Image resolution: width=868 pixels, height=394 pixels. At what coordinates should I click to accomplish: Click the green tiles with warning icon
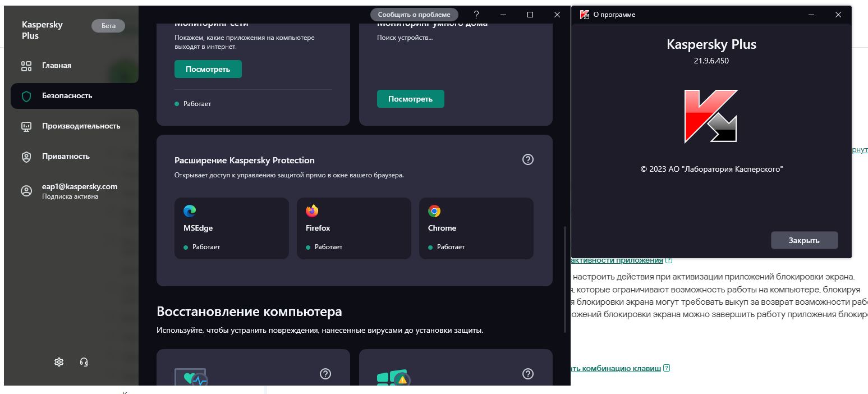pos(394,378)
